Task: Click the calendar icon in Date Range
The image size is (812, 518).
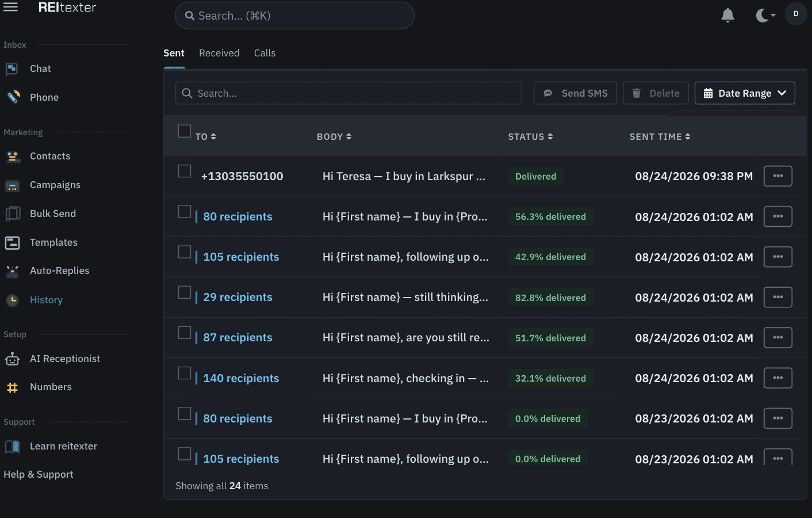Action: pyautogui.click(x=708, y=93)
